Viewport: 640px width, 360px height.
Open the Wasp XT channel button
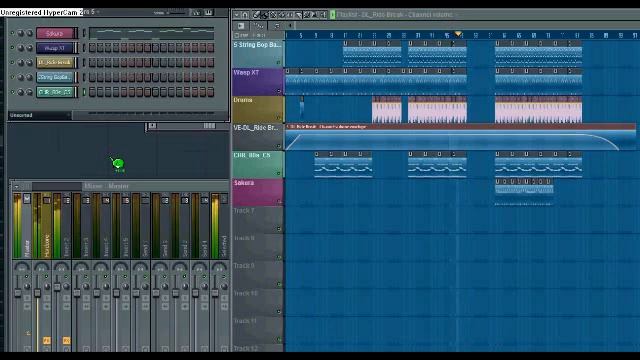click(x=55, y=48)
